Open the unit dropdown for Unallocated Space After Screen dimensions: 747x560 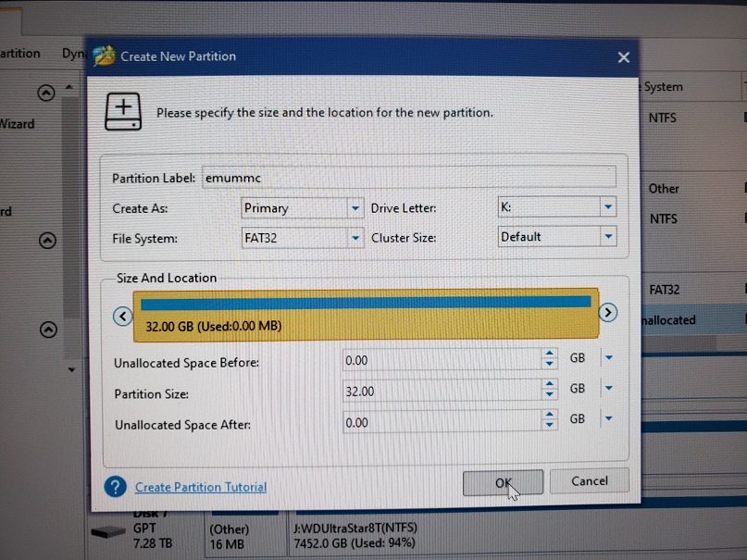coord(608,418)
